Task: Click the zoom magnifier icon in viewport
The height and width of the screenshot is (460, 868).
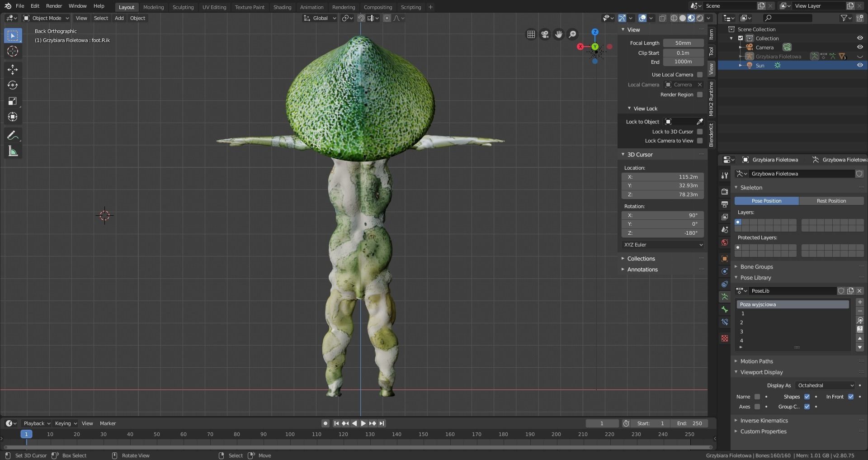Action: pyautogui.click(x=572, y=34)
